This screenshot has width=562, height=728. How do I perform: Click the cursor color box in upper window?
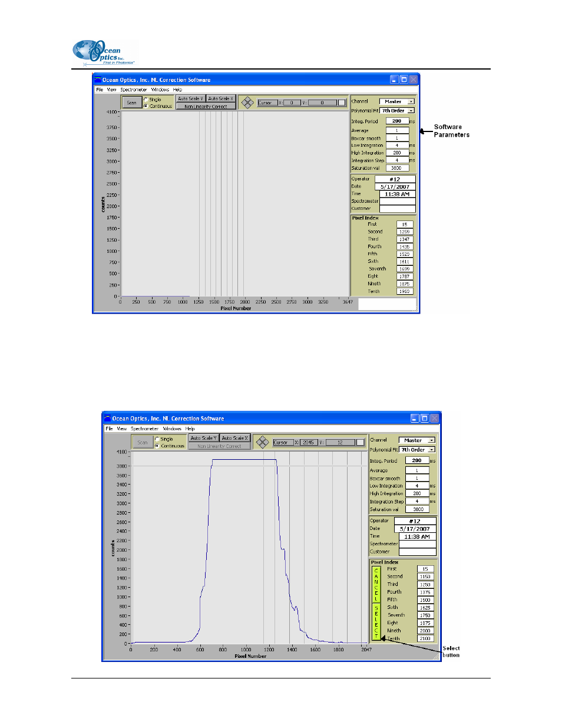(x=342, y=103)
